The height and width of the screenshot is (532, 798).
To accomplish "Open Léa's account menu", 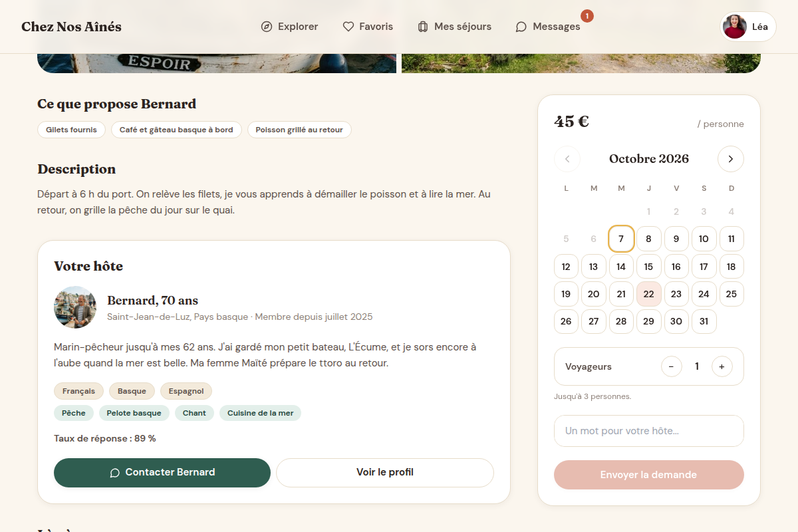I will pyautogui.click(x=748, y=27).
